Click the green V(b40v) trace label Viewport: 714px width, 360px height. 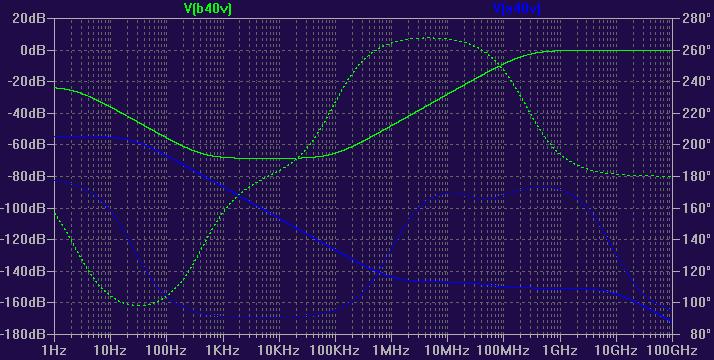pyautogui.click(x=208, y=9)
